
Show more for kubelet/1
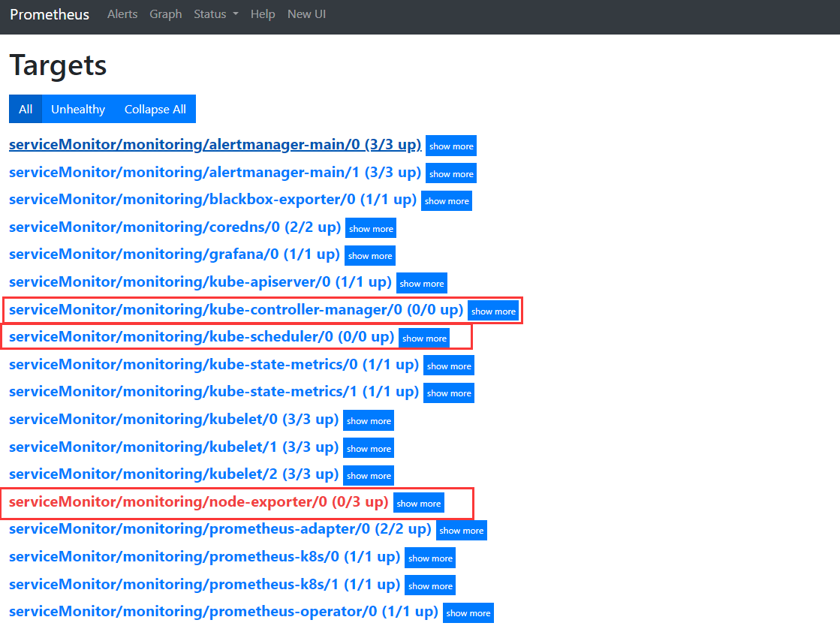369,448
